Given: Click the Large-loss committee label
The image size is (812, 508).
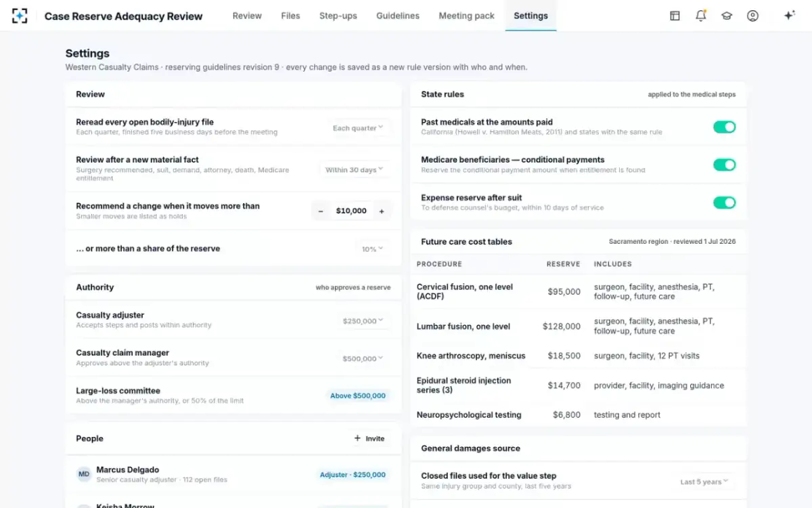Looking at the screenshot, I should click(x=118, y=391).
